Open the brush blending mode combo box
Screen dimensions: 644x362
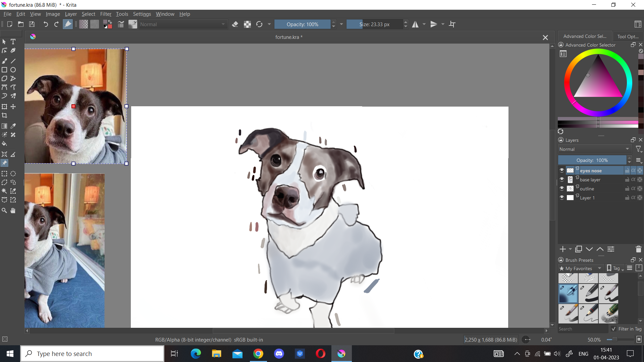183,24
